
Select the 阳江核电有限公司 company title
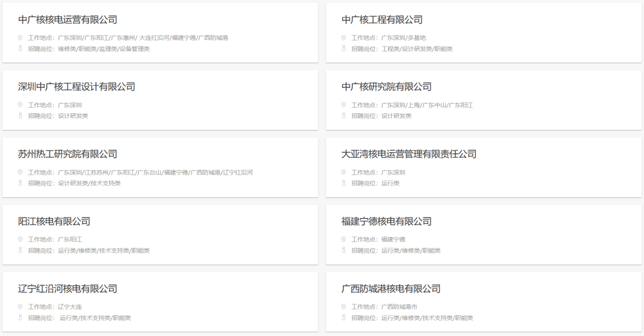pos(54,222)
